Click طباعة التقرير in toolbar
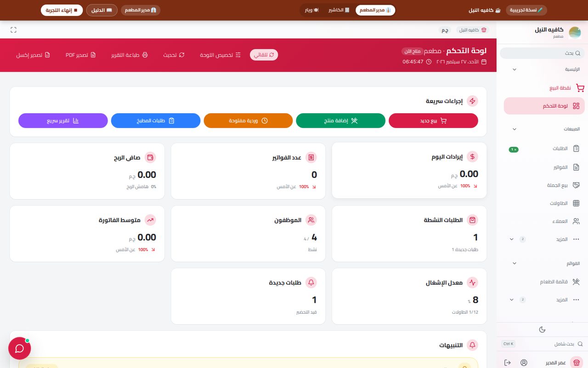The image size is (588, 368). pyautogui.click(x=130, y=55)
